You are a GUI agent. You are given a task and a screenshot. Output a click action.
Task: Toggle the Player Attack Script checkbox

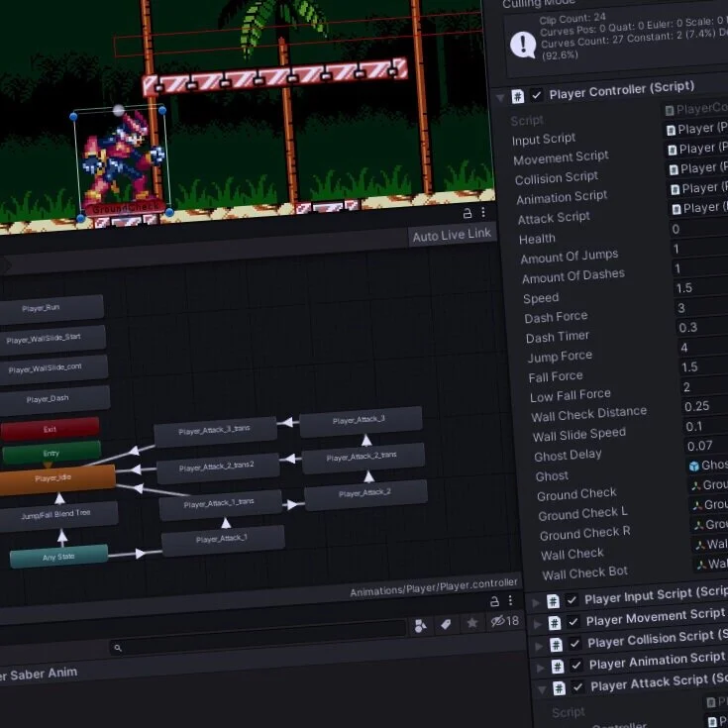[x=577, y=687]
